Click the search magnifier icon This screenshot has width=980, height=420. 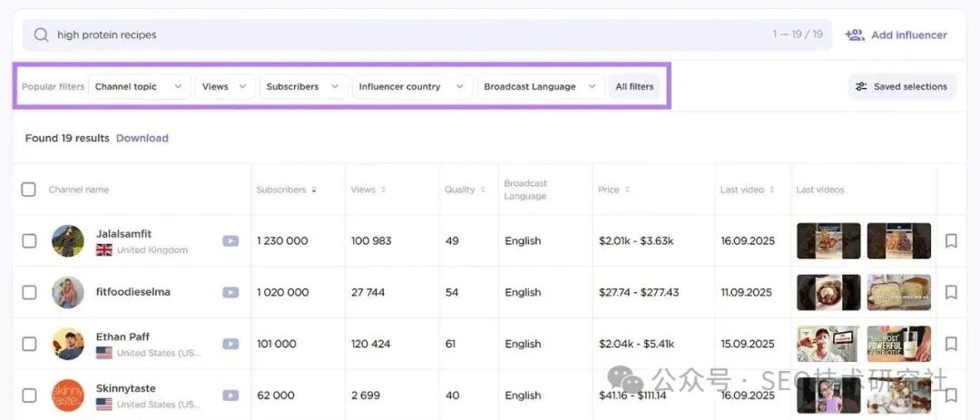pos(41,35)
